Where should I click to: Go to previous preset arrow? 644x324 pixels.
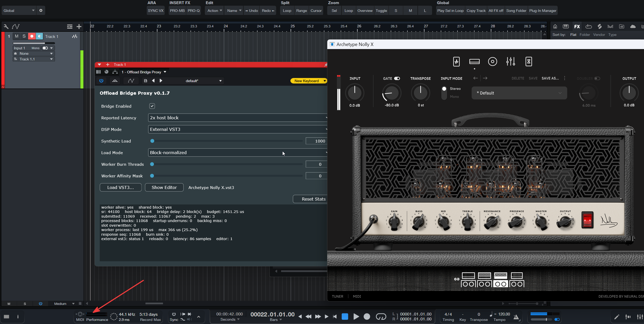tap(153, 81)
